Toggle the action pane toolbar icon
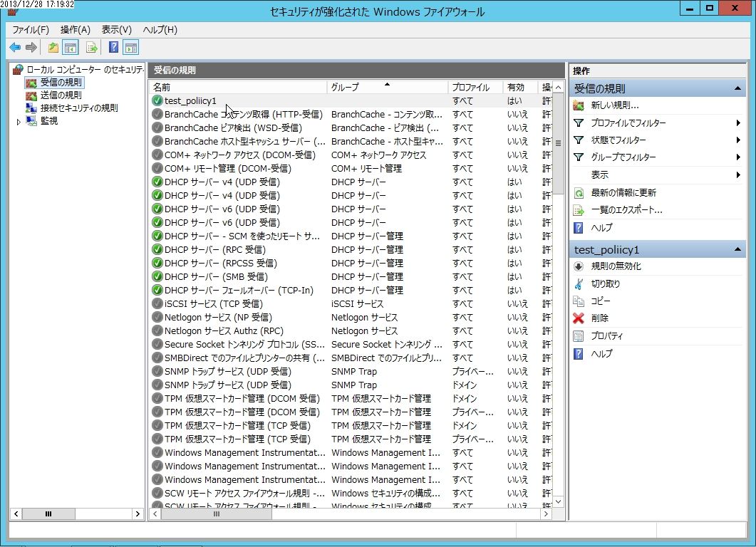The image size is (756, 547). [x=130, y=47]
